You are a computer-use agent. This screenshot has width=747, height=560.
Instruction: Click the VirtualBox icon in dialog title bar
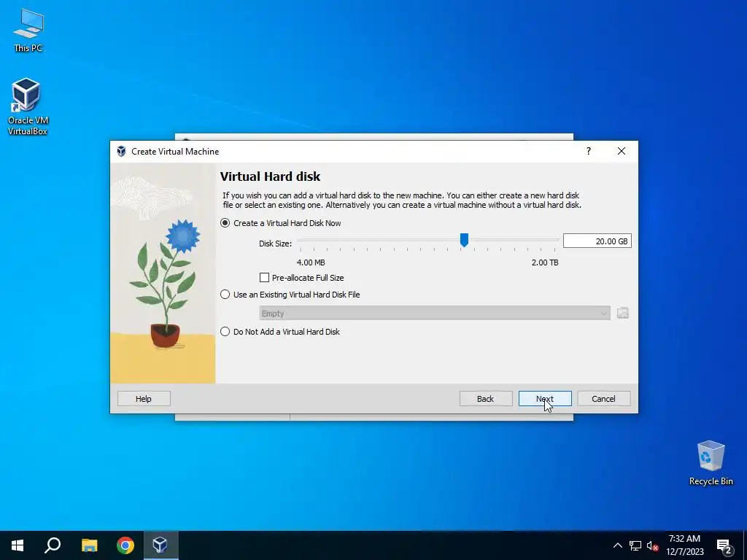(x=121, y=152)
